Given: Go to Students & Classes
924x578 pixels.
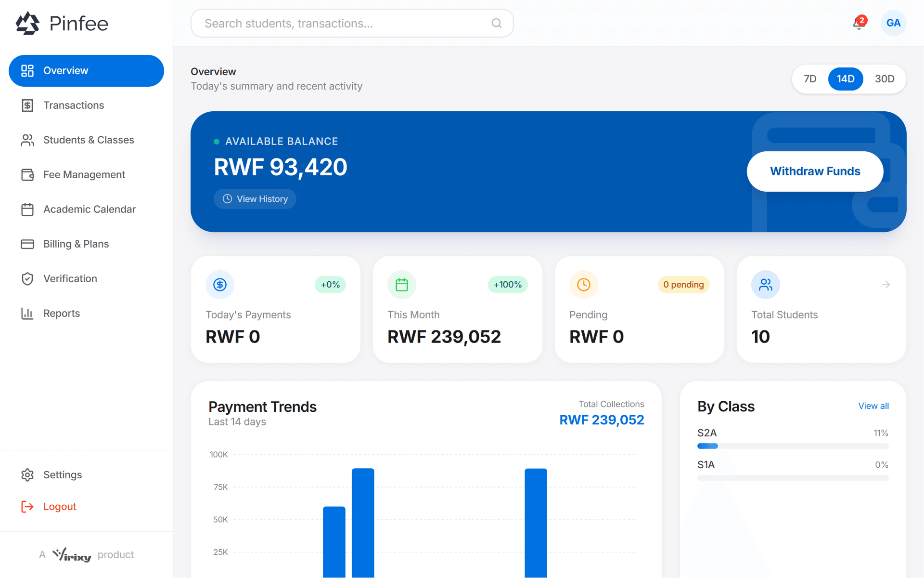Looking at the screenshot, I should [87, 140].
